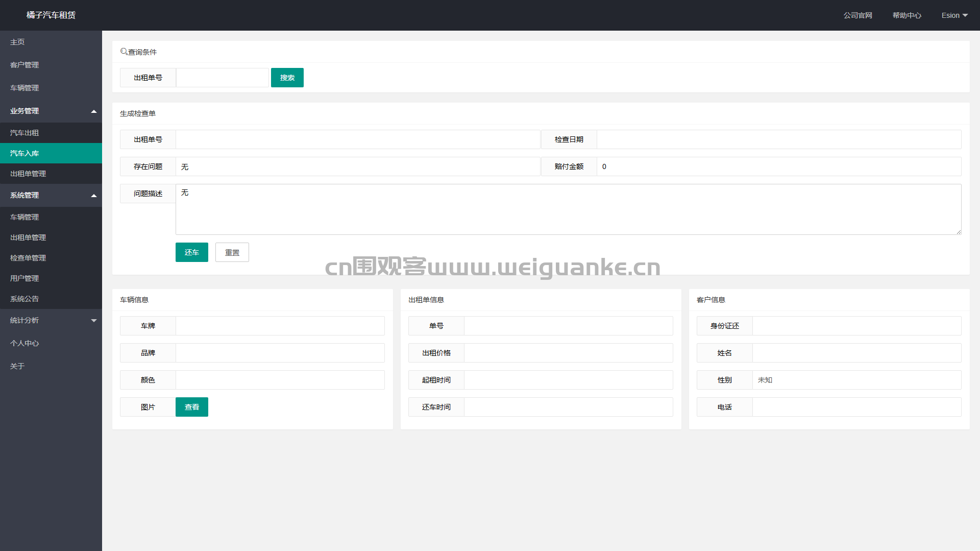
Task: Click the 起租时间 input field
Action: [x=569, y=380]
